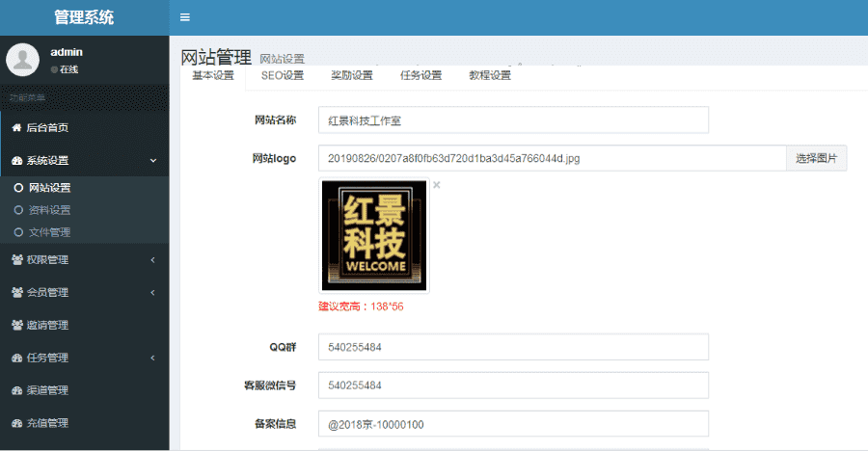Click the 网站名称 input field

(x=513, y=120)
